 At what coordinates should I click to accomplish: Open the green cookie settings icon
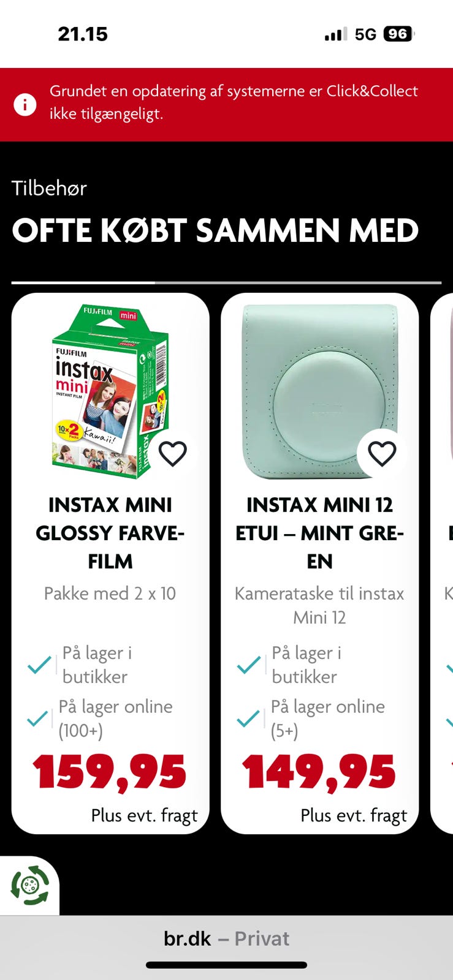[29, 885]
